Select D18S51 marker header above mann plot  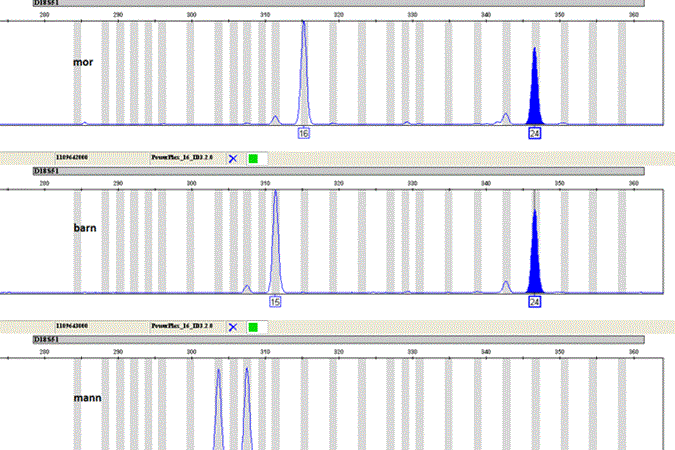coord(338,340)
